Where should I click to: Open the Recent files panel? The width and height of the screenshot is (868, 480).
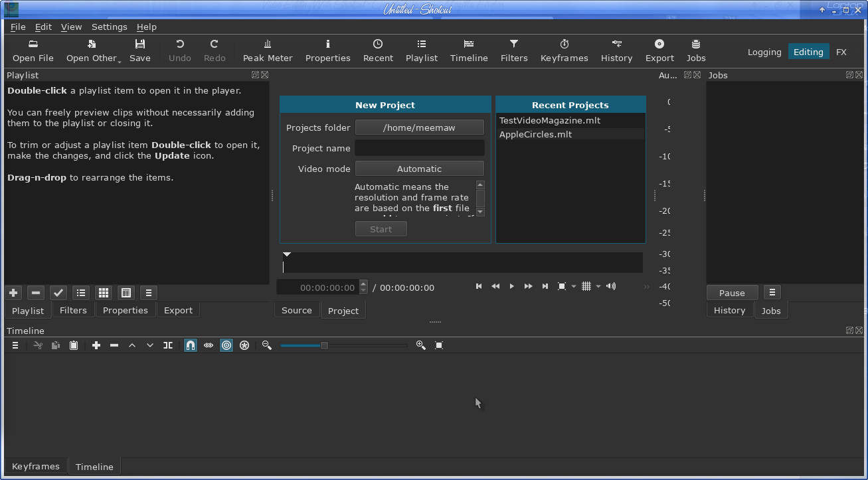click(x=378, y=50)
